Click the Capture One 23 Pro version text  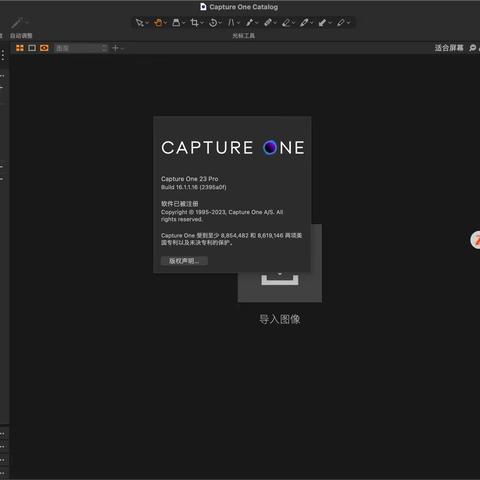tap(190, 179)
